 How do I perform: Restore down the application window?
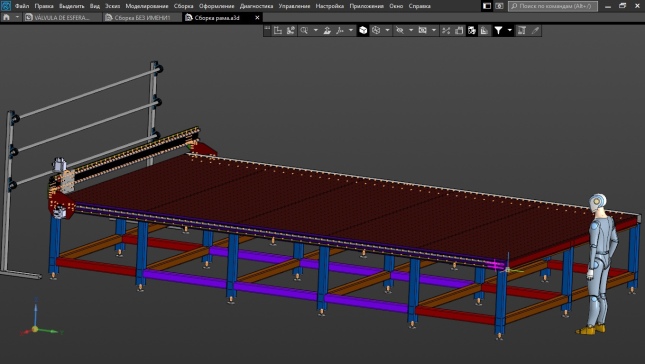622,6
